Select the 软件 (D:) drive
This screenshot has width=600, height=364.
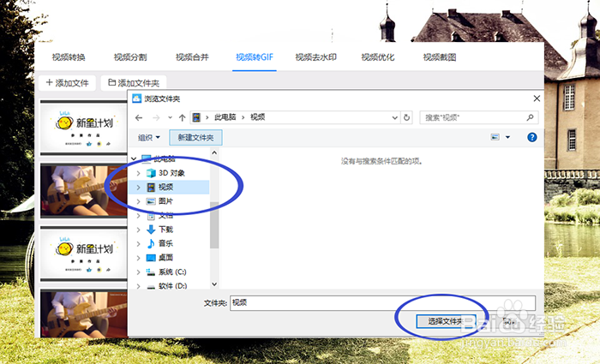coord(172,285)
